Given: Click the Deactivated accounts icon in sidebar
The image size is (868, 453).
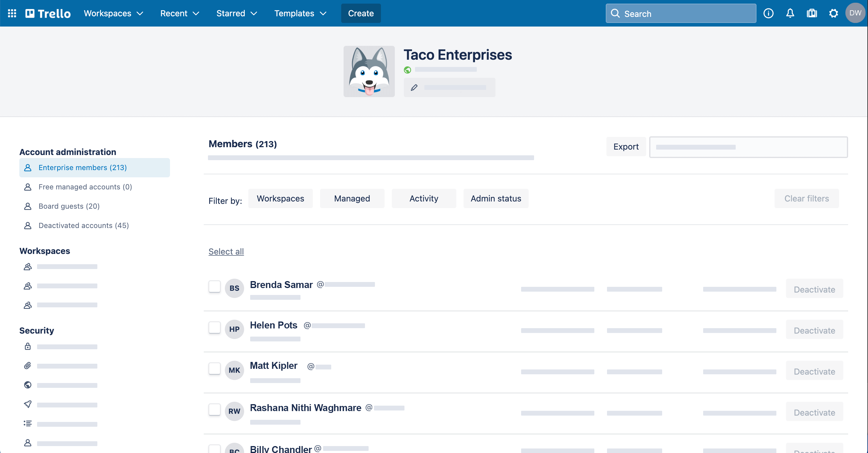Looking at the screenshot, I should [x=27, y=225].
